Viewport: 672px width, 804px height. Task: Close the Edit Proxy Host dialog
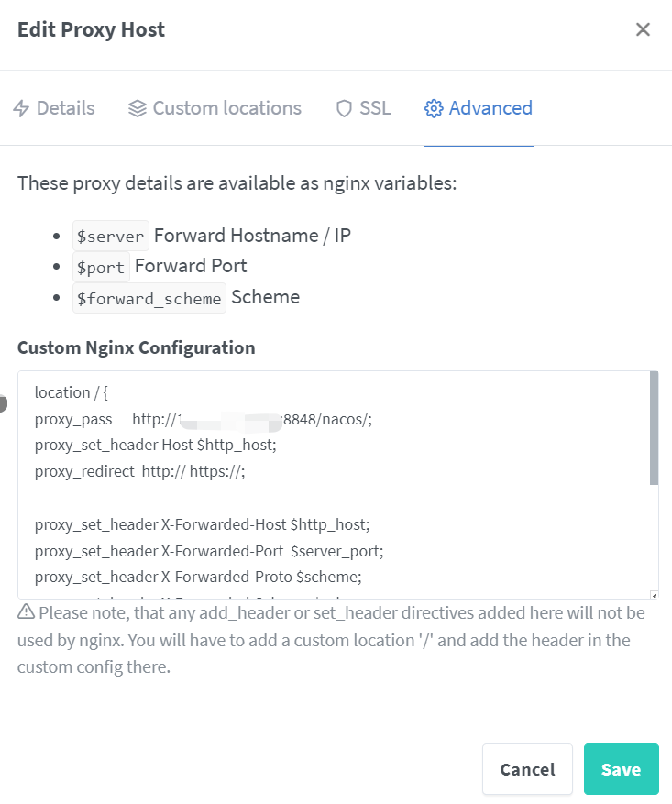tap(643, 29)
